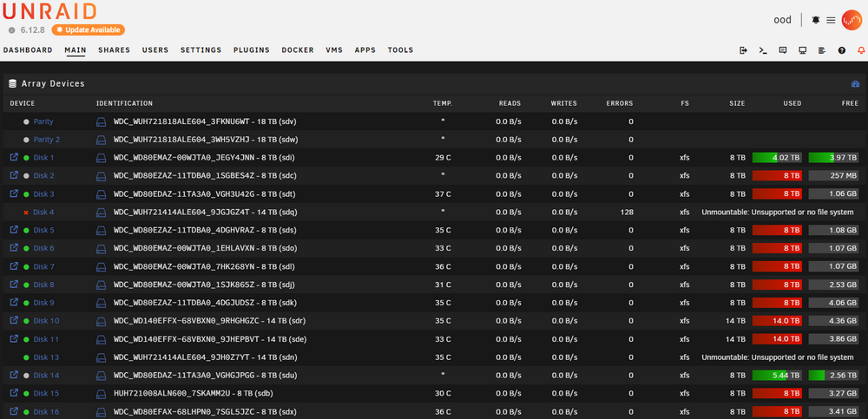Browse Disk 2 via its open icon

coord(15,175)
